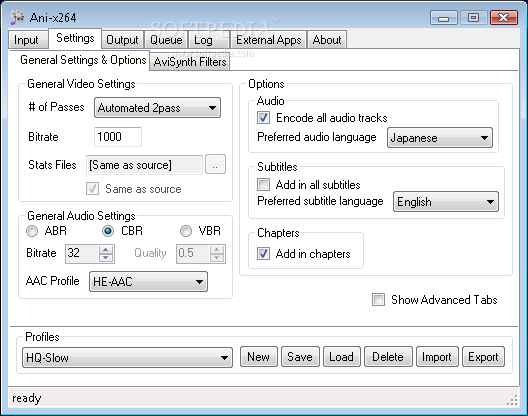Click the Quality field showing 0.5
The height and width of the screenshot is (416, 528).
[x=193, y=253]
